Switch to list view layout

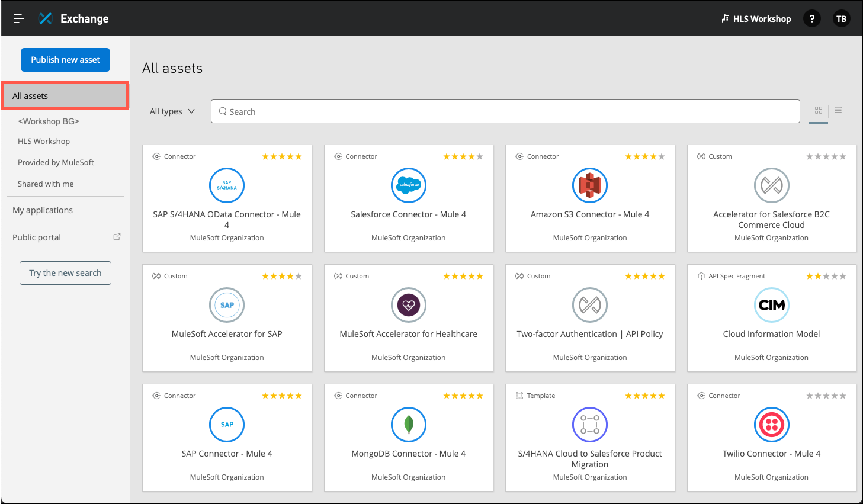[x=838, y=110]
